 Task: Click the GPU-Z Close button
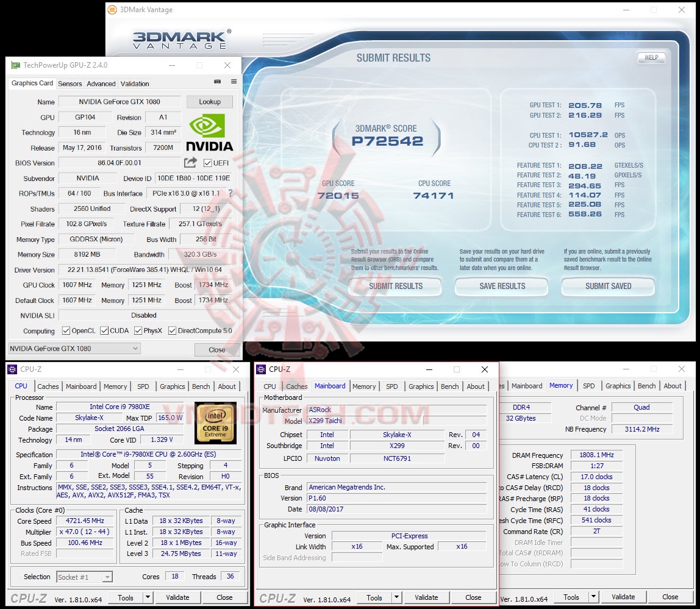click(x=216, y=349)
